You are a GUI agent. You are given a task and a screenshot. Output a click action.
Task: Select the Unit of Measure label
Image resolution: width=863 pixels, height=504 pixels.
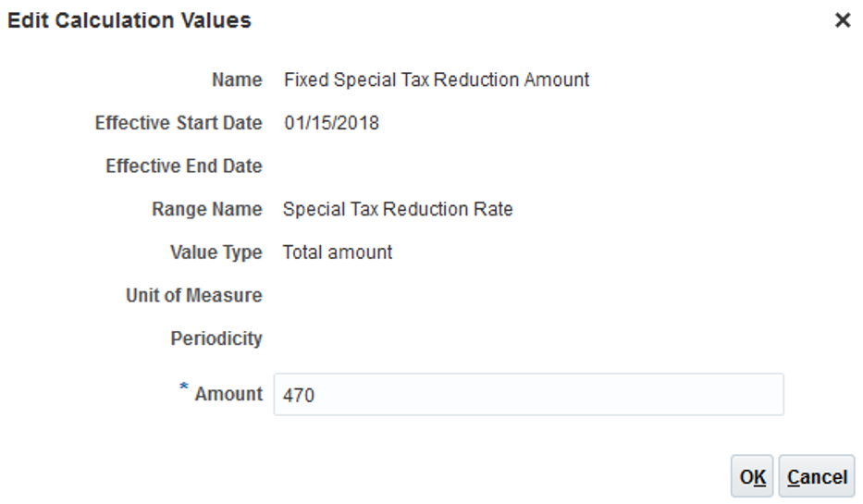point(194,296)
